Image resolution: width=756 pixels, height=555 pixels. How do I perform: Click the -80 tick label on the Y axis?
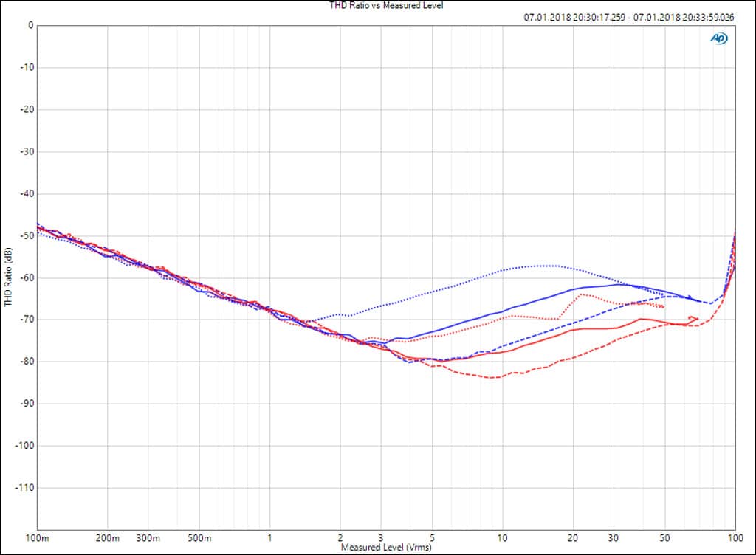point(26,362)
